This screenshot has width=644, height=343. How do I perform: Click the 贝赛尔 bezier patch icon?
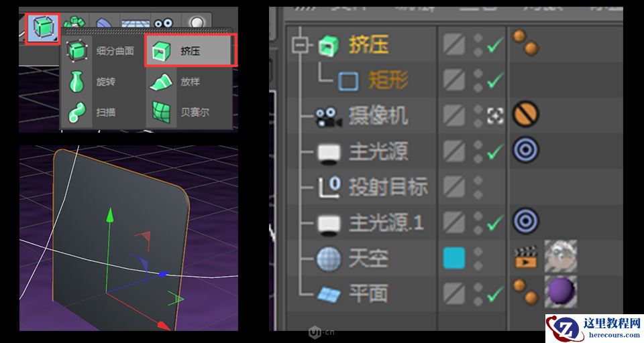[x=162, y=112]
